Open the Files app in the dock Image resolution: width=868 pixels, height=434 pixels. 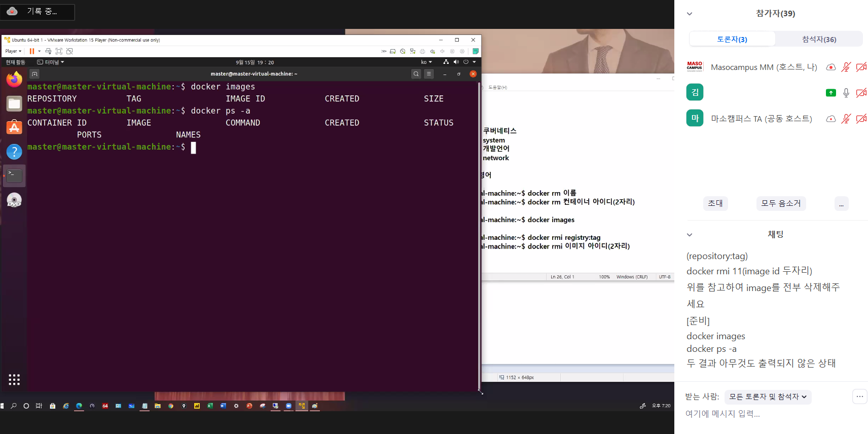[x=14, y=103]
